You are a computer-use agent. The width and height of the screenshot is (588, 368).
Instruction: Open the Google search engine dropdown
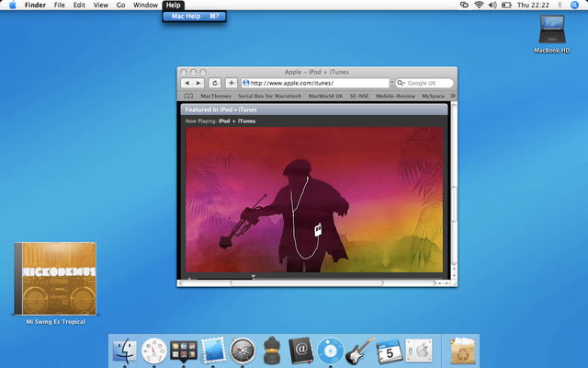pos(401,83)
